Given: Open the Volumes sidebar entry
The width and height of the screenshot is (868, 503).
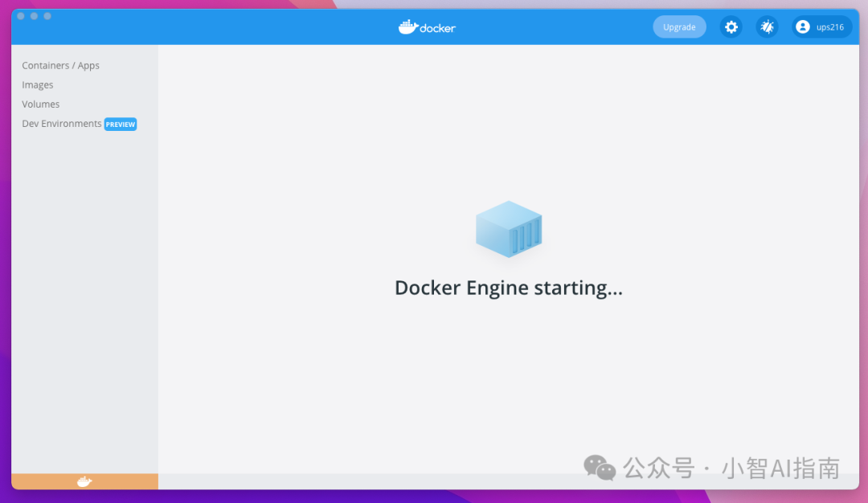Looking at the screenshot, I should (40, 104).
